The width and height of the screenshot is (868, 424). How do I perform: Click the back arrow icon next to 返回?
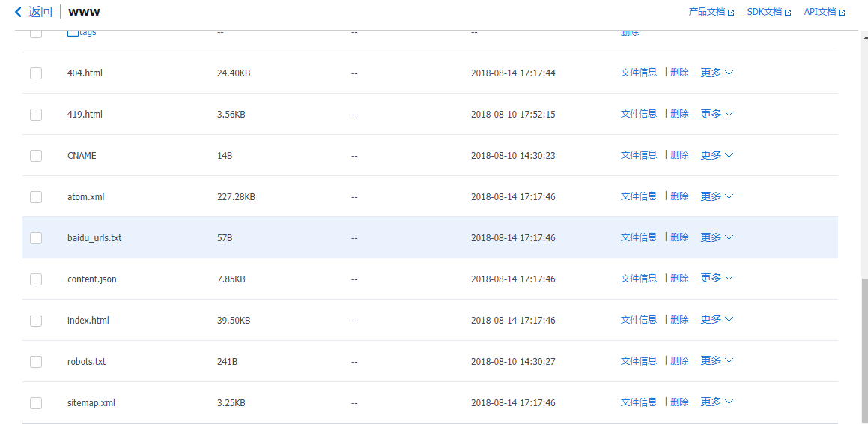click(19, 12)
